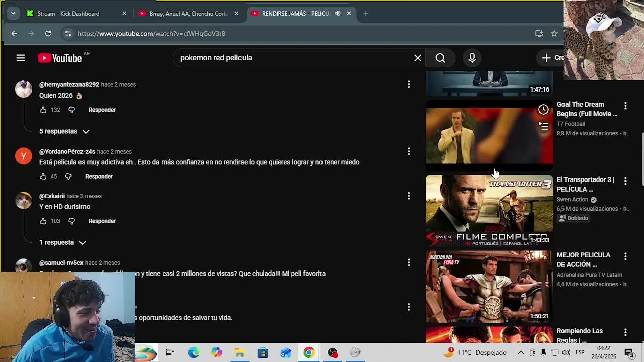
Task: Run search with the magnifier button
Action: tap(440, 58)
